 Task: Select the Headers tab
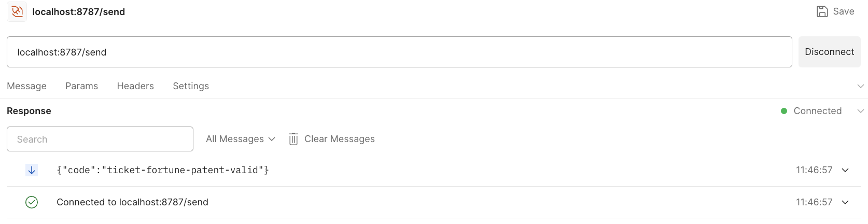[135, 86]
